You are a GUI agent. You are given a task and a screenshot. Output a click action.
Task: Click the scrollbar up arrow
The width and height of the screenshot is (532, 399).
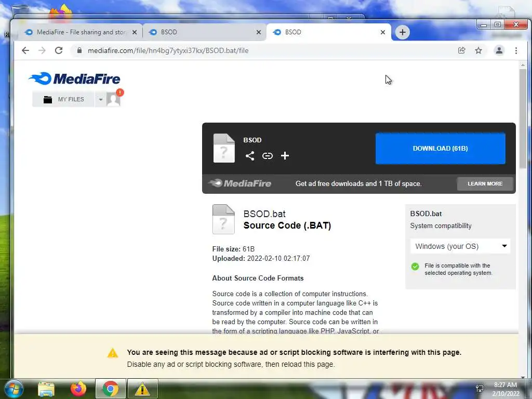pos(523,64)
